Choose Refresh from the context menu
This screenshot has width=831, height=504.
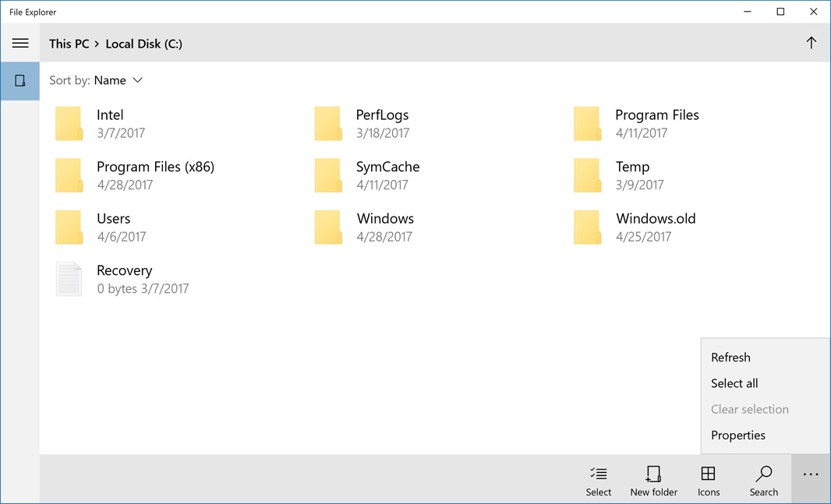[x=730, y=357]
